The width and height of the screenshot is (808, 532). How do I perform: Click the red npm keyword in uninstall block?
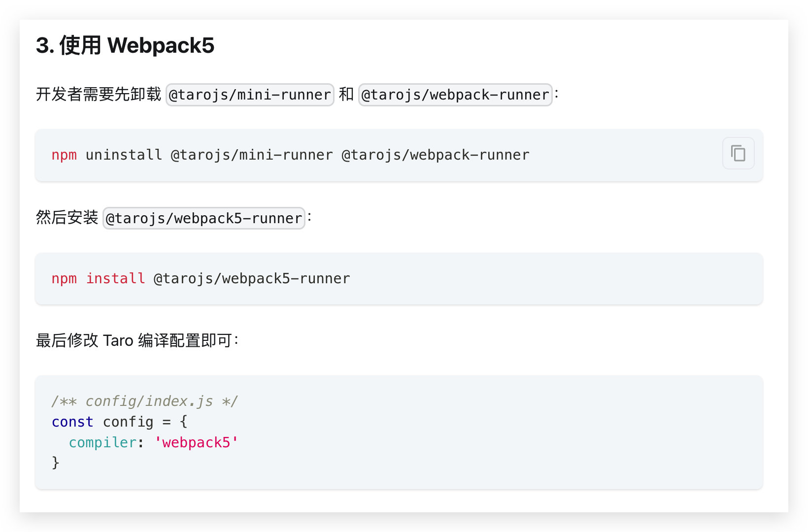click(64, 155)
